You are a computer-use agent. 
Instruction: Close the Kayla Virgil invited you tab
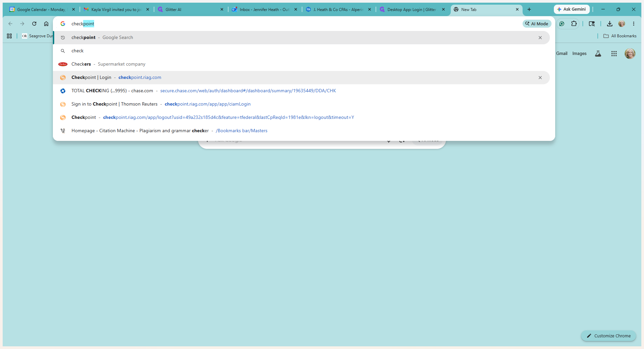click(148, 9)
